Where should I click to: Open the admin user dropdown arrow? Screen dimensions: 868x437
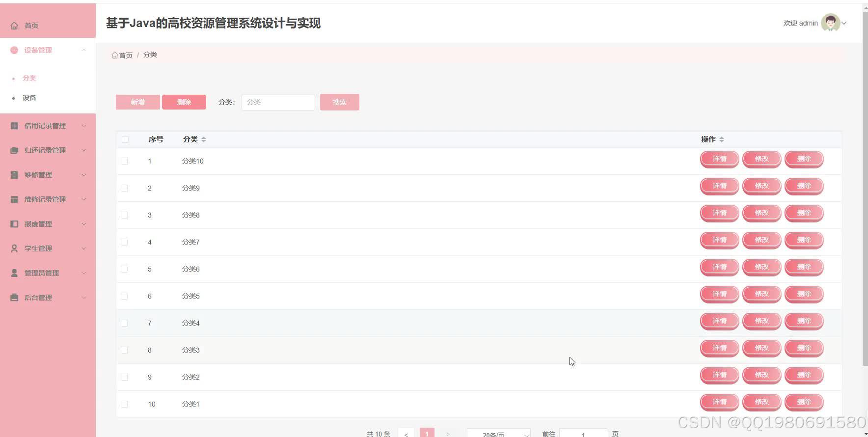(x=844, y=23)
